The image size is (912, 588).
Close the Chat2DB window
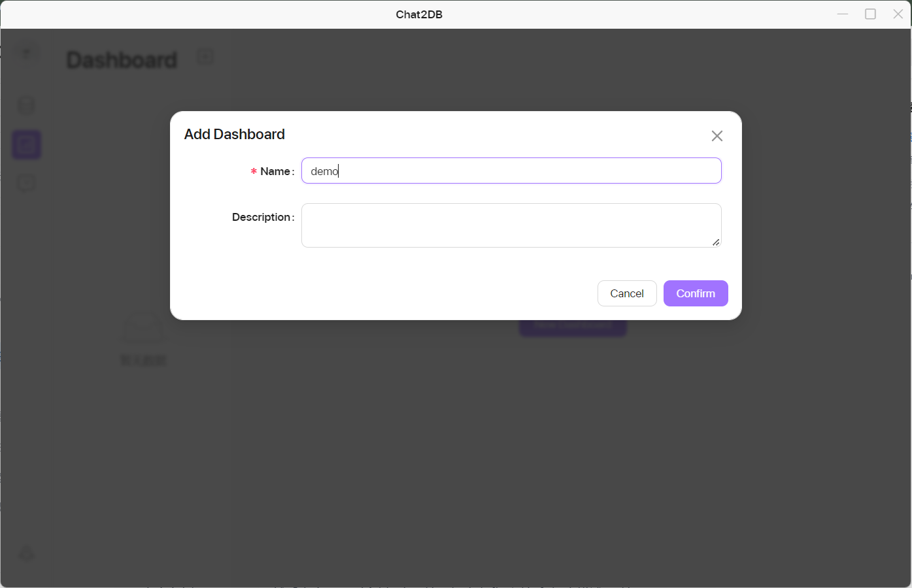(898, 14)
